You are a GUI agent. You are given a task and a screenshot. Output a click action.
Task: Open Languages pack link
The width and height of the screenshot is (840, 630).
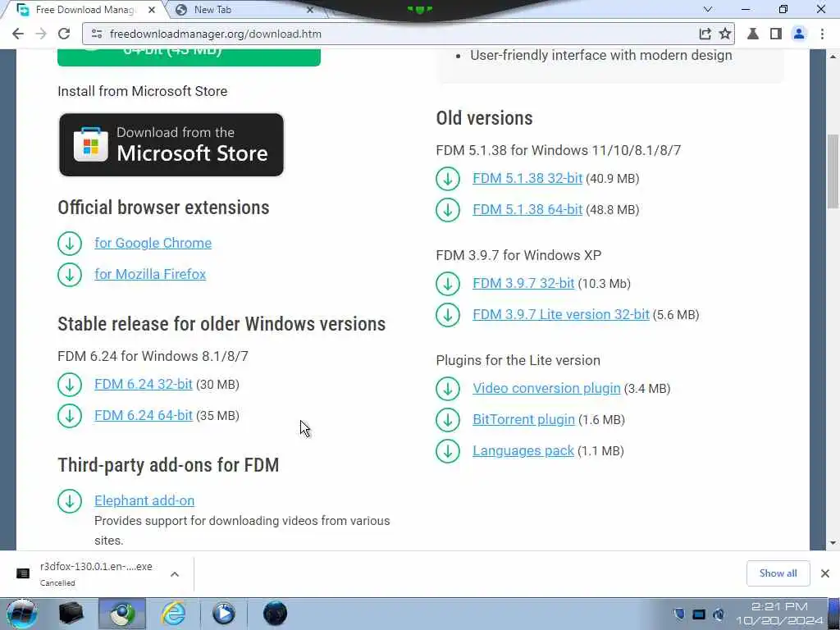click(523, 450)
